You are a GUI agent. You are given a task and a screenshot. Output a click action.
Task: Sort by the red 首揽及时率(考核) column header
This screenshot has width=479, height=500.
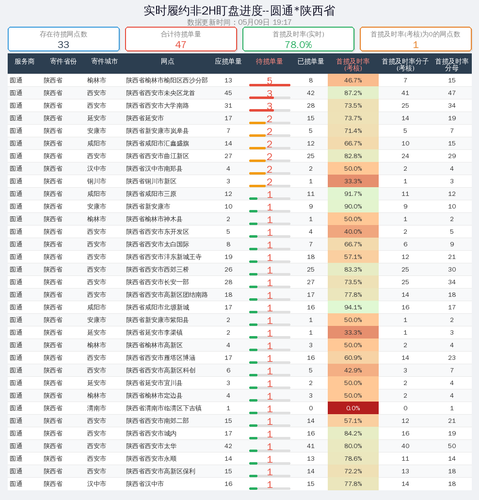(x=353, y=65)
